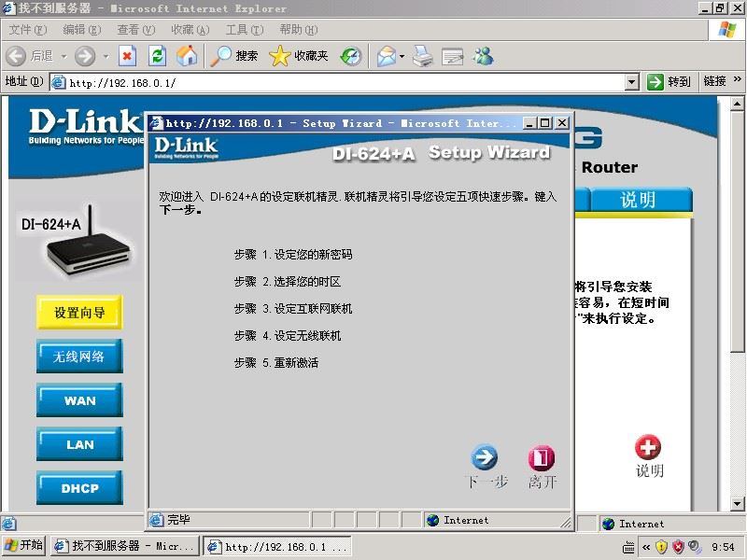Open the 查看(V) menu

coord(136,30)
